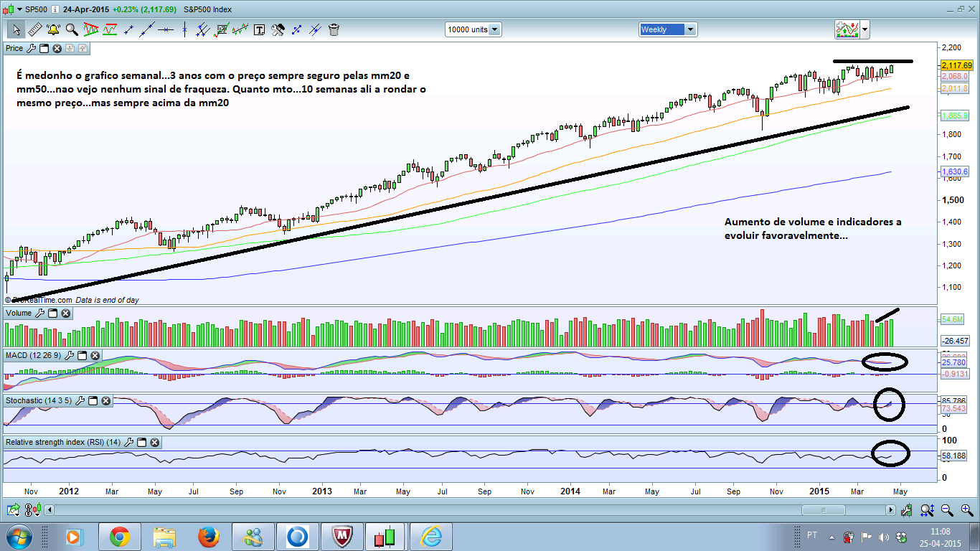This screenshot has width=980, height=551.
Task: Toggle the Volume panel window mode
Action: [x=53, y=313]
